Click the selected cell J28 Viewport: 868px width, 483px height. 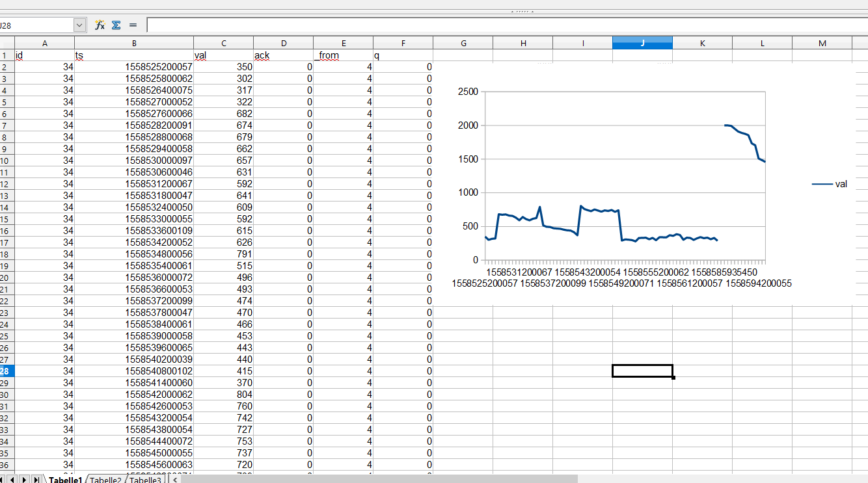(x=642, y=371)
